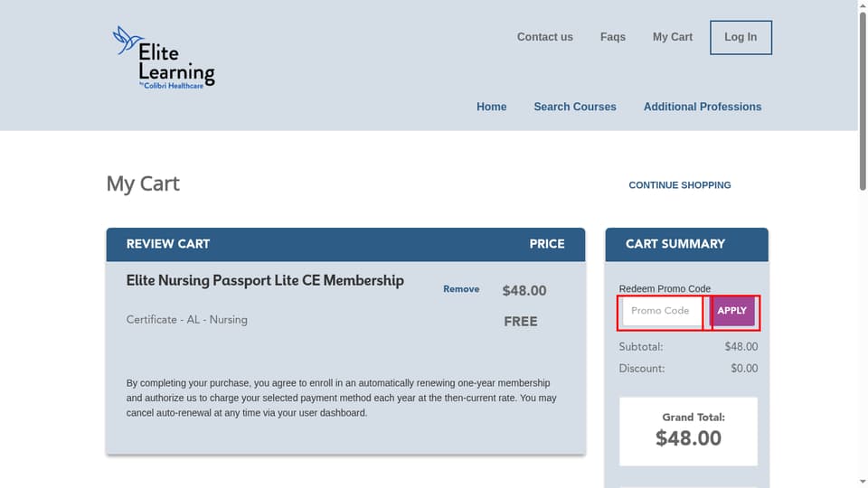Click the FREE certificate price
This screenshot has height=488, width=868.
(521, 322)
